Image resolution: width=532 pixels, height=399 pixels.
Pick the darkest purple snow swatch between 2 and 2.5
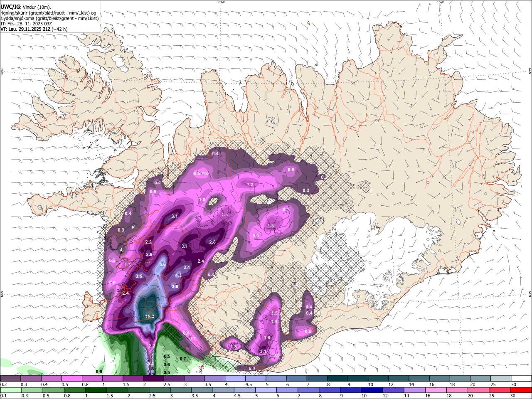(x=153, y=378)
